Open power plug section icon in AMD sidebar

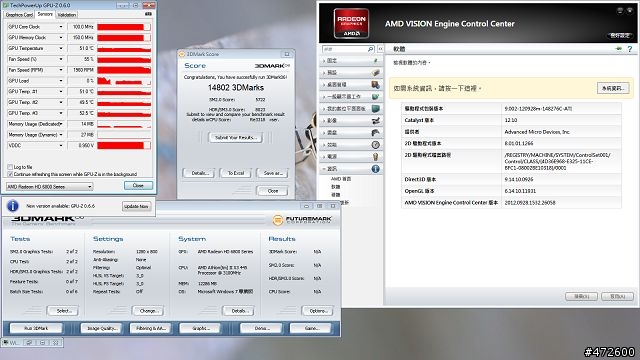pyautogui.click(x=376, y=157)
